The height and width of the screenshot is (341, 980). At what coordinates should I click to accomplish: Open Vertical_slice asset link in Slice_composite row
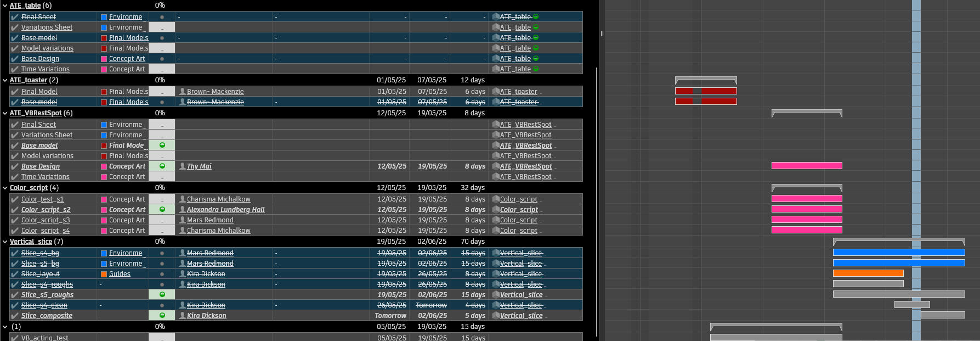coord(522,316)
